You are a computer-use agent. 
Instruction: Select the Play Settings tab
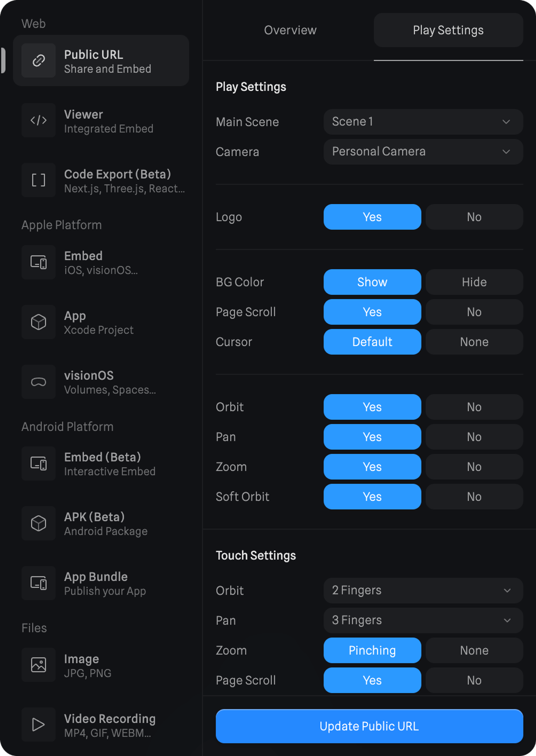(x=448, y=30)
